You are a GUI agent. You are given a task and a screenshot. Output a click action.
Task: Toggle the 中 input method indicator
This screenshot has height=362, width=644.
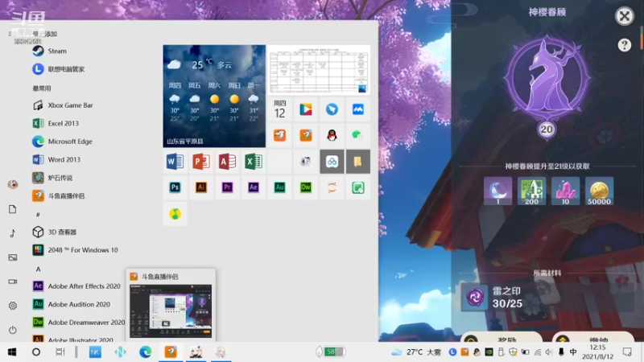573,352
